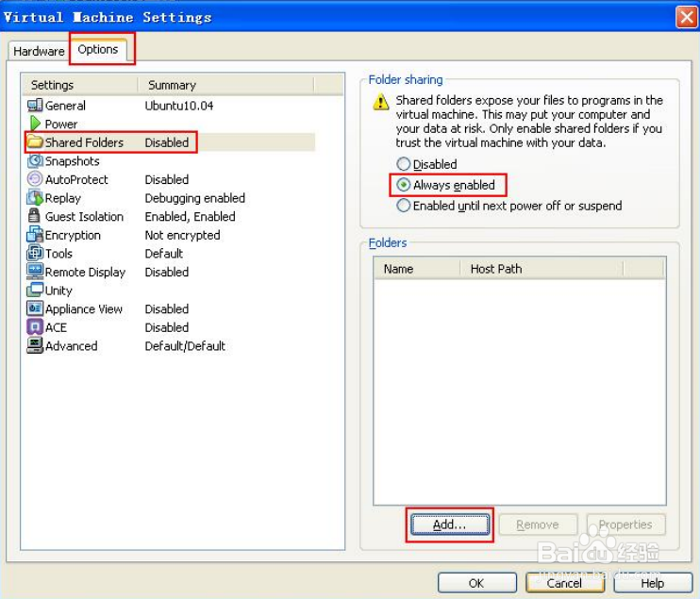Click the Tools icon
The width and height of the screenshot is (700, 599).
[35, 253]
